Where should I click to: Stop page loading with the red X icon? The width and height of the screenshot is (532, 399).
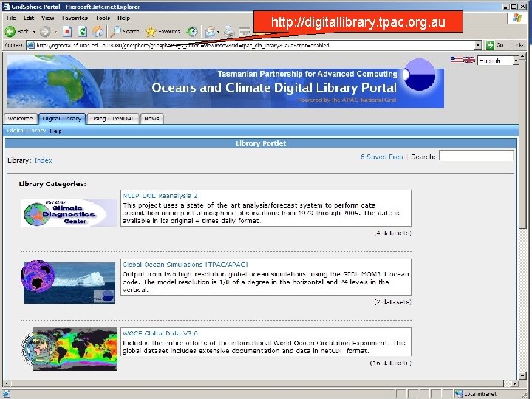(66, 32)
